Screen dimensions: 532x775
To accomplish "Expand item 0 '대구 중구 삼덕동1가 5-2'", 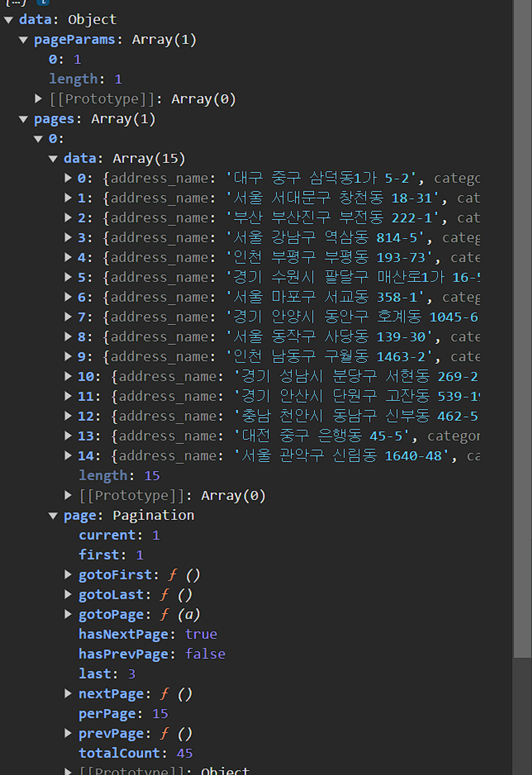I will pos(68,178).
